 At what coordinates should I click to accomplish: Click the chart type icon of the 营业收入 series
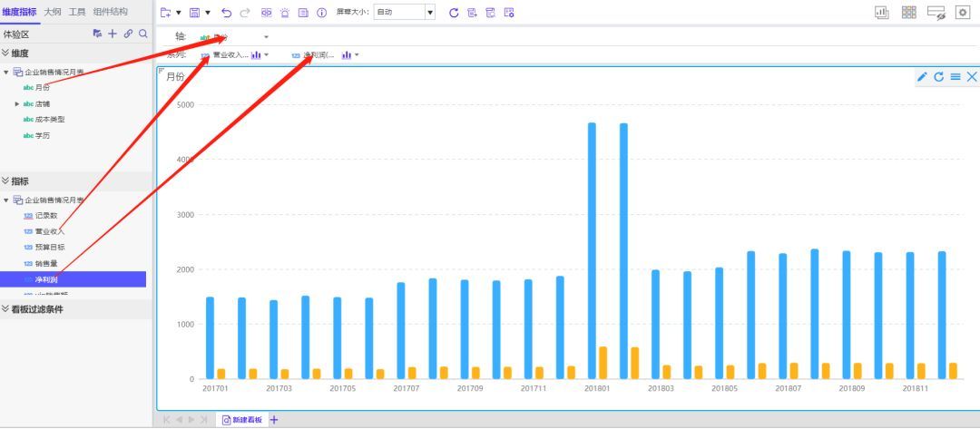256,55
